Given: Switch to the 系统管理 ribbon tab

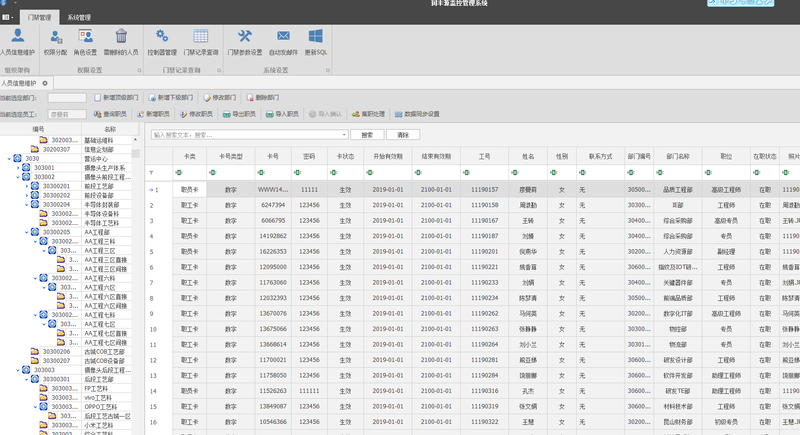Looking at the screenshot, I should [x=79, y=17].
